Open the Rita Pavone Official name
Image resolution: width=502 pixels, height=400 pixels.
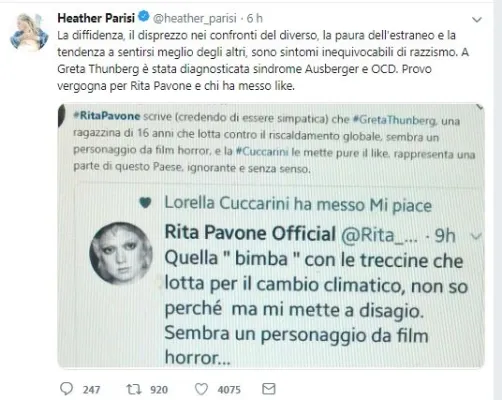(x=250, y=232)
